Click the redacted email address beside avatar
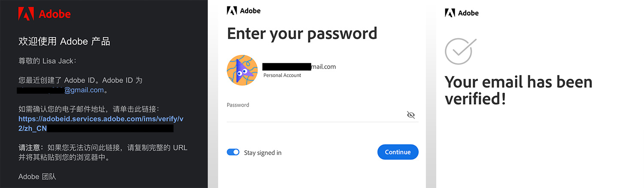 (x=299, y=67)
